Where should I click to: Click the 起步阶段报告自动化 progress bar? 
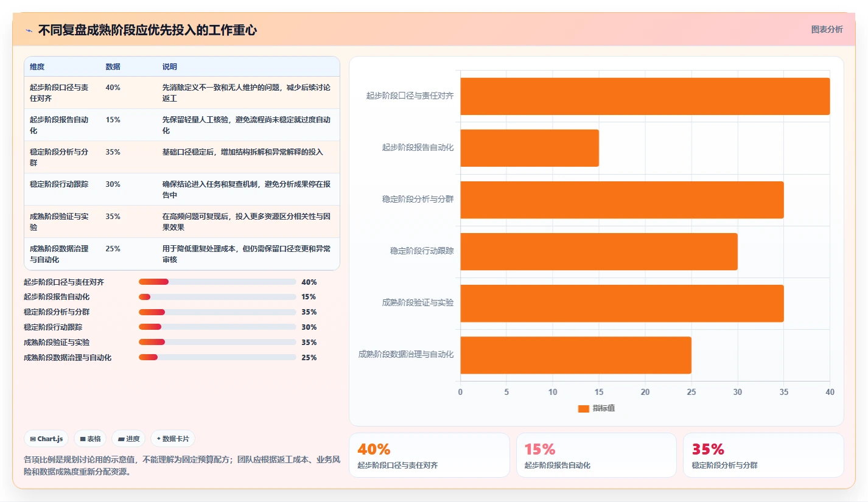pos(217,297)
